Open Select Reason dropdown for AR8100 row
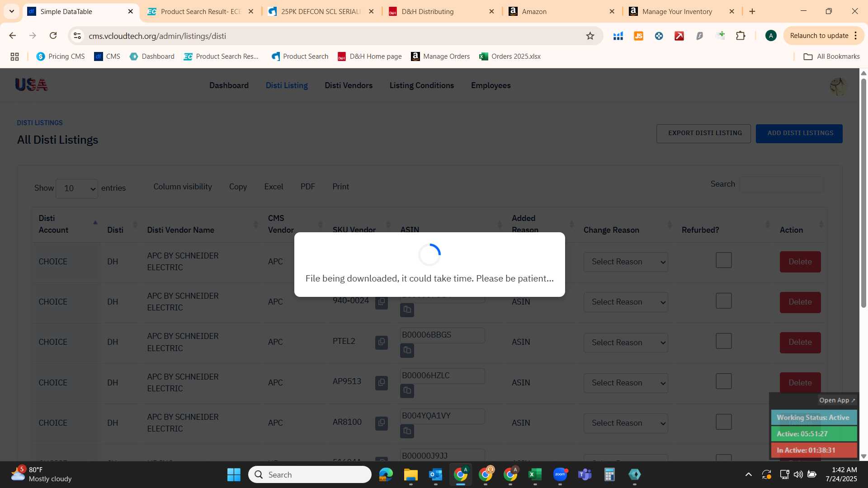The height and width of the screenshot is (488, 868). point(626,423)
